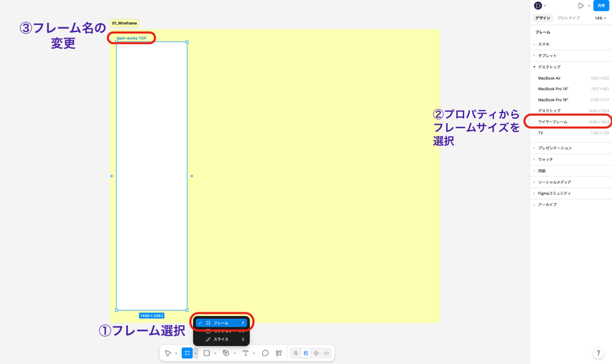Select the Rectangle shape tool
Screen dimensions: 612x364
click(206, 353)
